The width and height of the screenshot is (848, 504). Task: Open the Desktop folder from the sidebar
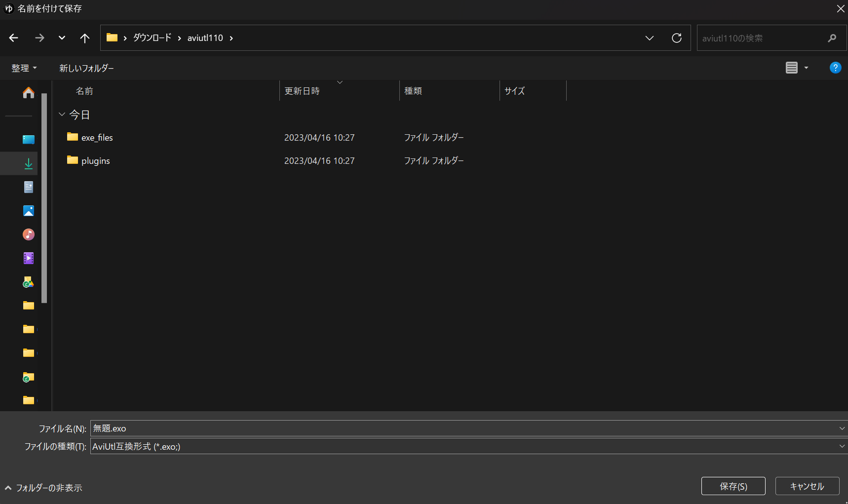pos(28,139)
